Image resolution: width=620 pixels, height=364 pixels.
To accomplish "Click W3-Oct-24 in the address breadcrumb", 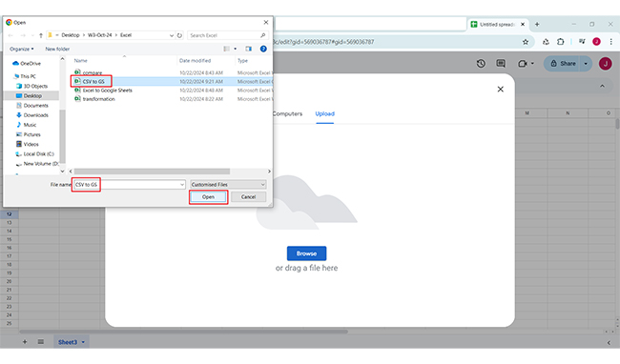I will (x=99, y=35).
